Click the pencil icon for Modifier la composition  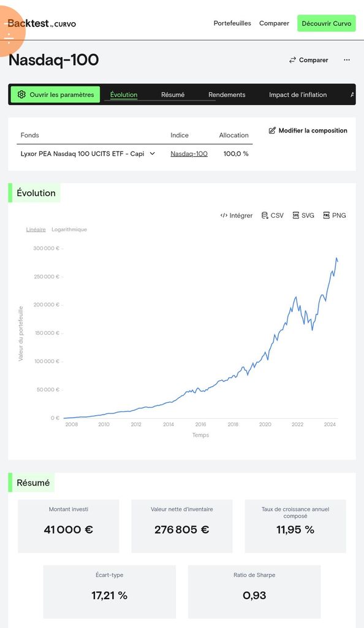[x=272, y=131]
